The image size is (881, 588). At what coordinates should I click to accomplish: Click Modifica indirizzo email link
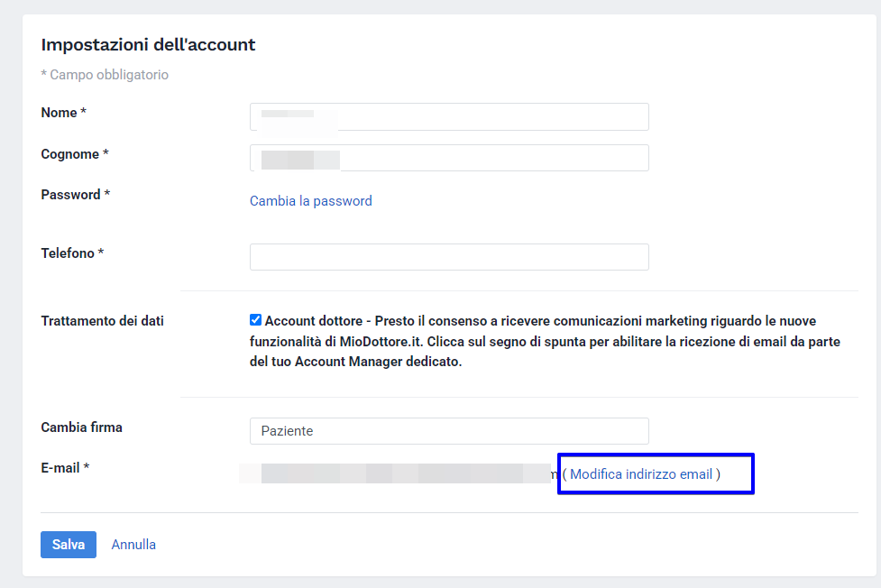click(641, 474)
